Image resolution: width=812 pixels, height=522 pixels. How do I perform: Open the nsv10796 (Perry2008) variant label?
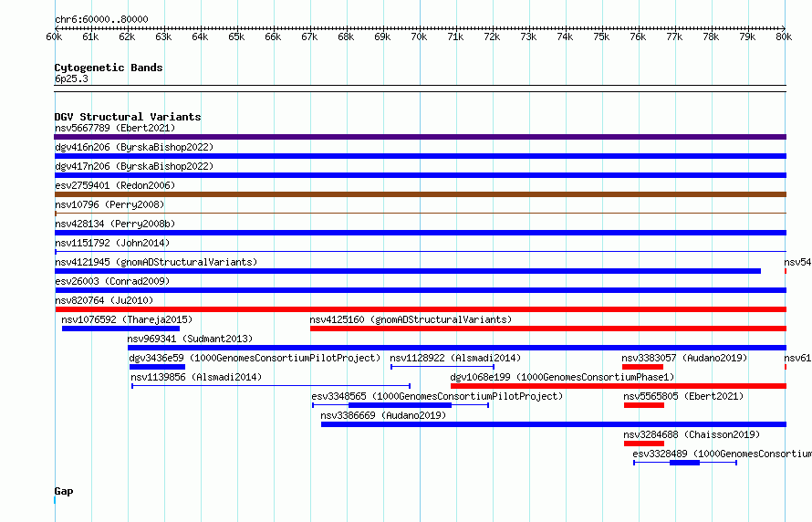(109, 204)
